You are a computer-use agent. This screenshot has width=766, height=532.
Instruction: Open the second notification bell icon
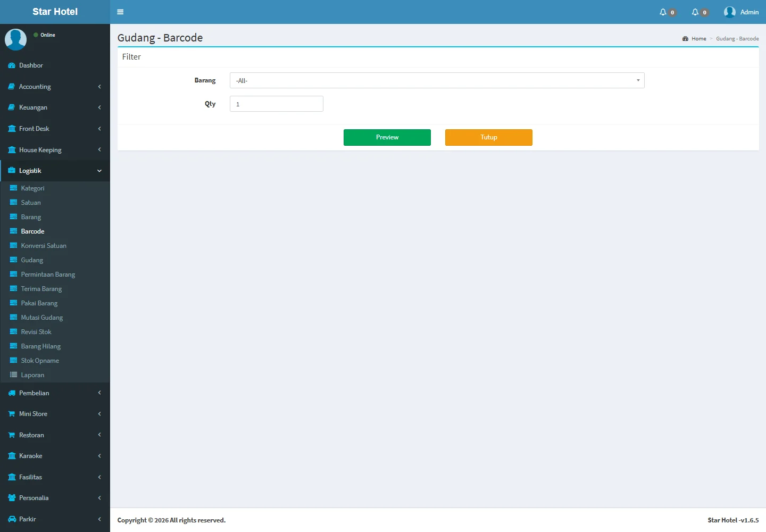695,12
